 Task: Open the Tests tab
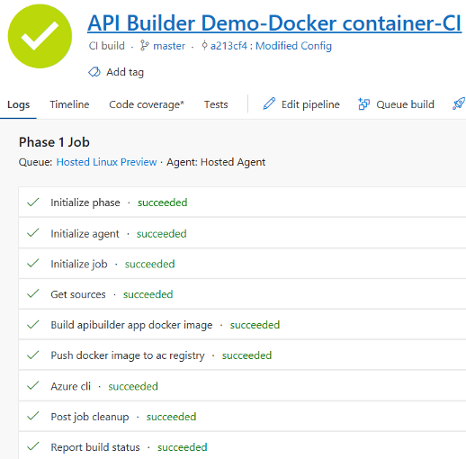(x=216, y=105)
